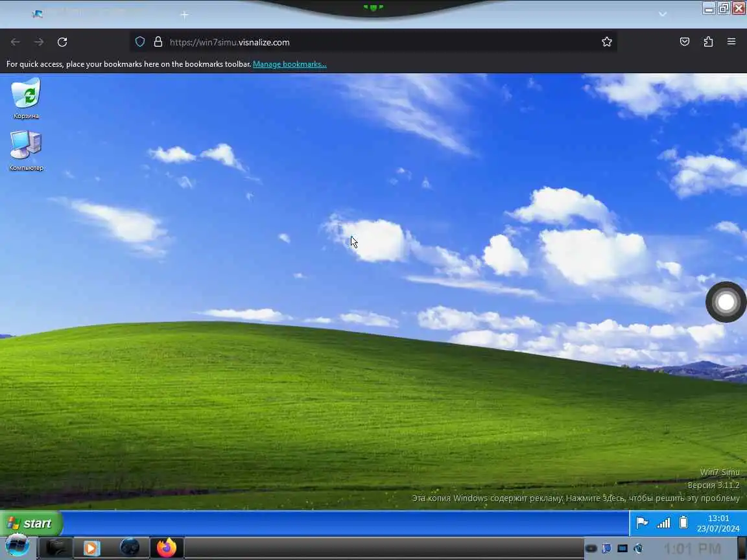The height and width of the screenshot is (560, 747).
Task: Go forward in browser history
Action: pyautogui.click(x=39, y=42)
